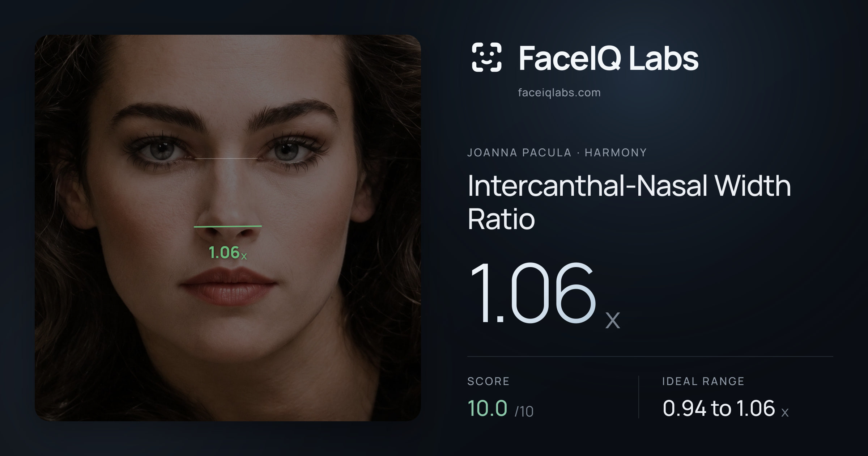Click the FaceIQ Labs brand name
Image resolution: width=868 pixels, height=456 pixels.
pos(608,58)
